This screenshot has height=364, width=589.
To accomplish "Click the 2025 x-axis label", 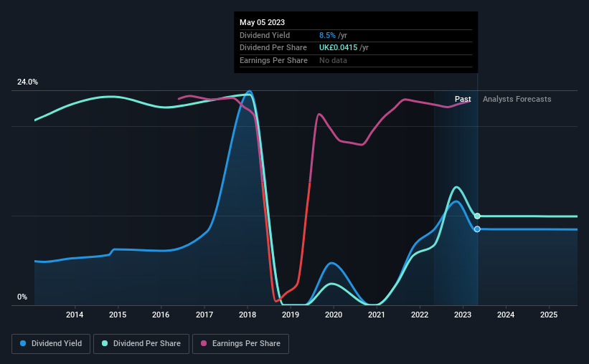I will tap(549, 315).
